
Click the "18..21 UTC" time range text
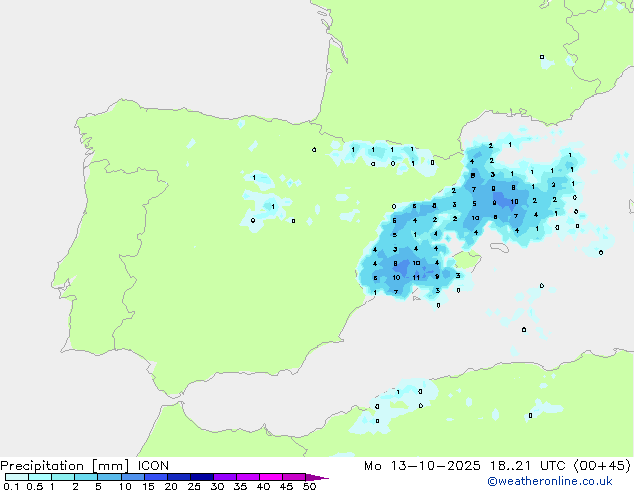click(x=518, y=465)
